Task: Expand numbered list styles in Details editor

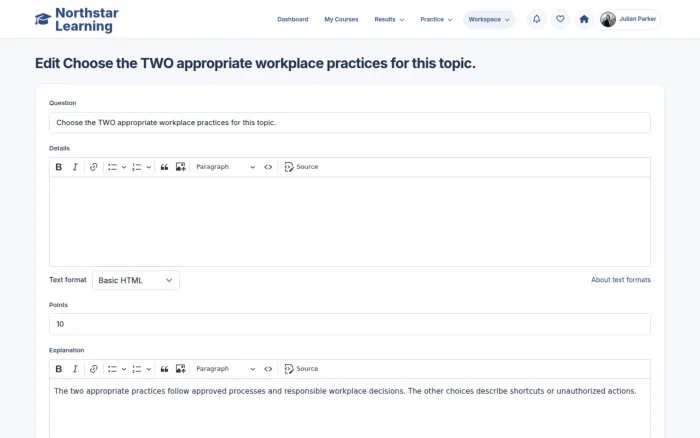Action: point(149,167)
